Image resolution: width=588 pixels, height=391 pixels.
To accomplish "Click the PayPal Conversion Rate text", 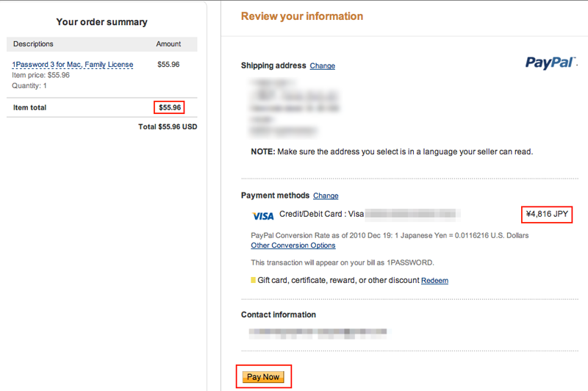I will tap(390, 235).
